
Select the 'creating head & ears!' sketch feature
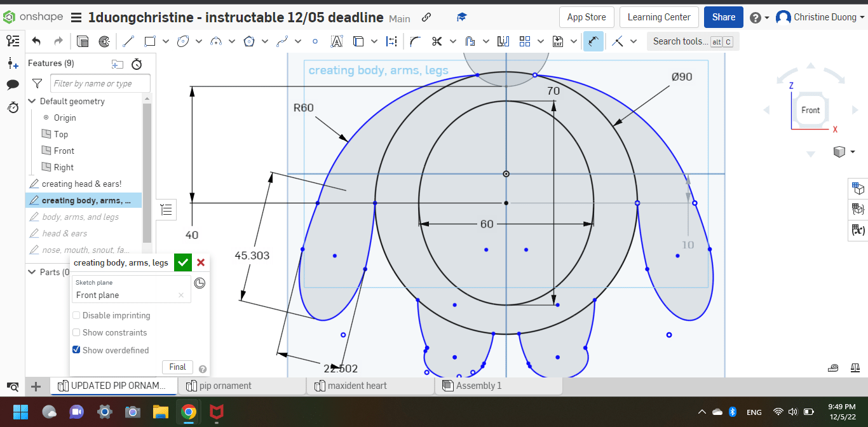pos(81,184)
